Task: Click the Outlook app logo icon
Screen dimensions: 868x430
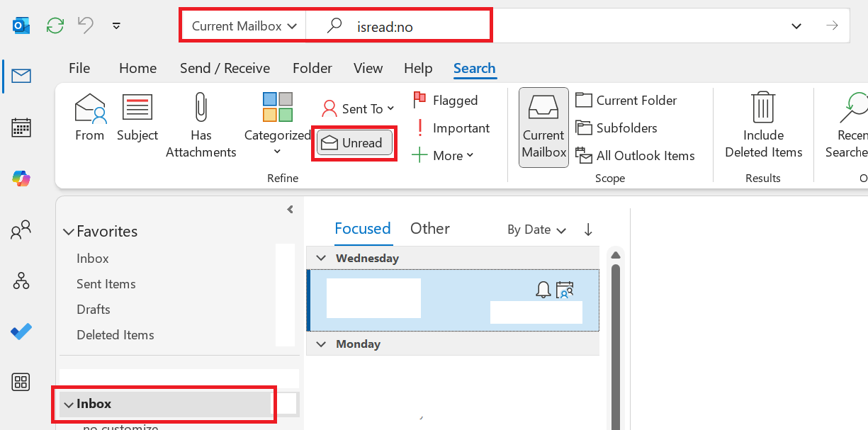Action: (21, 26)
